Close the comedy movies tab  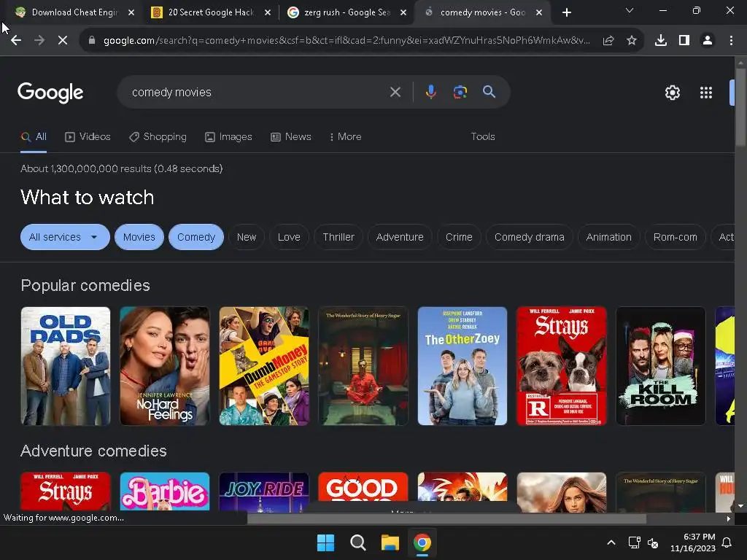click(x=539, y=13)
